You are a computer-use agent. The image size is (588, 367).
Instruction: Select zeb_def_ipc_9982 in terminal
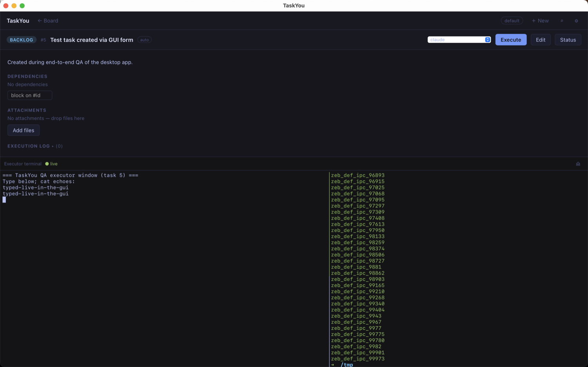tap(356, 347)
